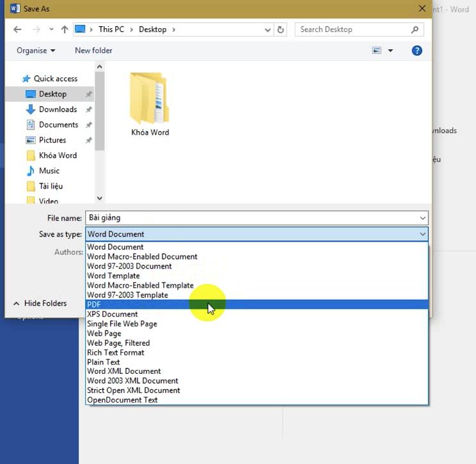
Task: Click New folder button
Action: 93,50
